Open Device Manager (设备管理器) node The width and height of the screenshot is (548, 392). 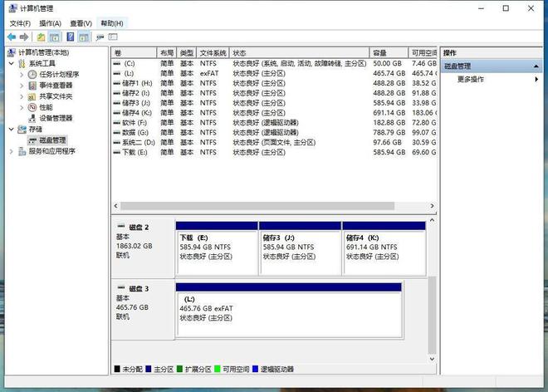[55, 118]
